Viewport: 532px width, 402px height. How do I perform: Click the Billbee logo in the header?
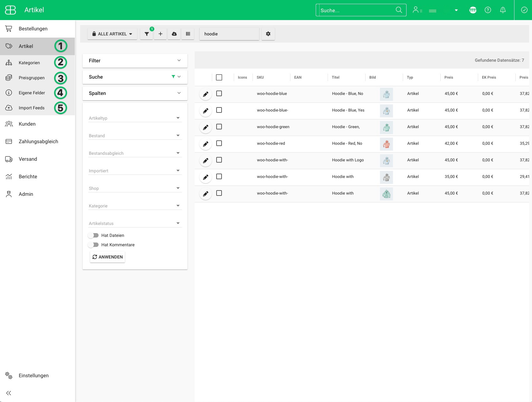[x=10, y=10]
